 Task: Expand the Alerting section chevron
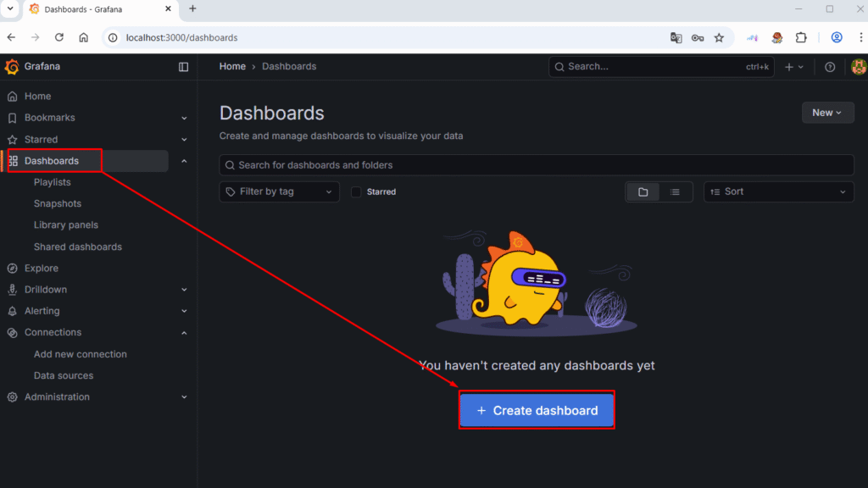(184, 311)
